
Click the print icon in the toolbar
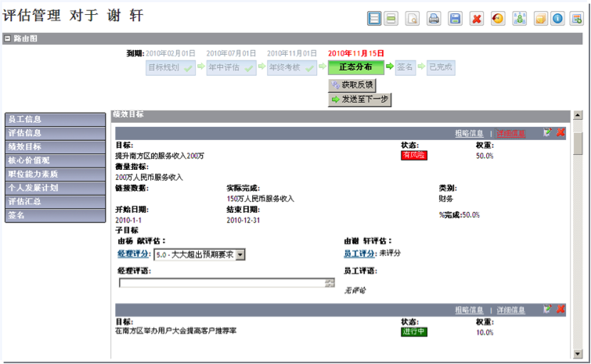(434, 19)
